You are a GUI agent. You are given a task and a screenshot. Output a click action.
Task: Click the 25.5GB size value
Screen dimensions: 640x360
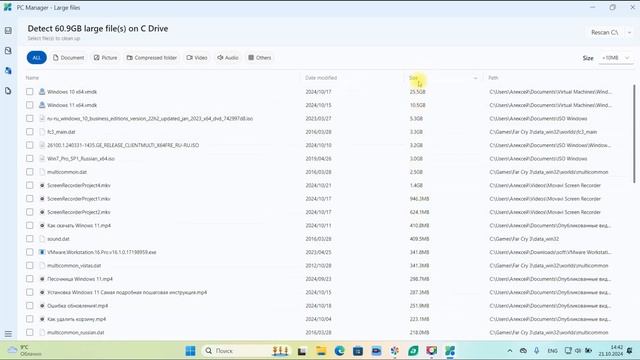pyautogui.click(x=418, y=92)
